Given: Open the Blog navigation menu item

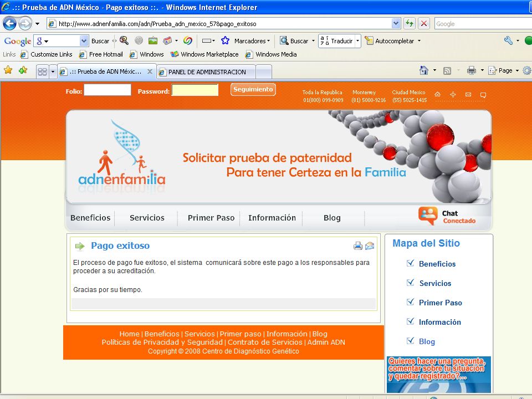Looking at the screenshot, I should (x=332, y=218).
